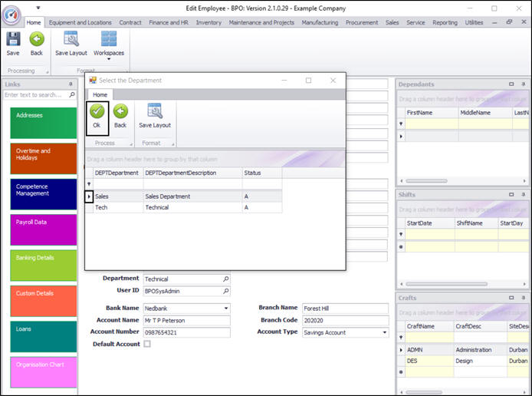Image resolution: width=532 pixels, height=396 pixels.
Task: Click the BPO application logo button
Action: (x=11, y=15)
